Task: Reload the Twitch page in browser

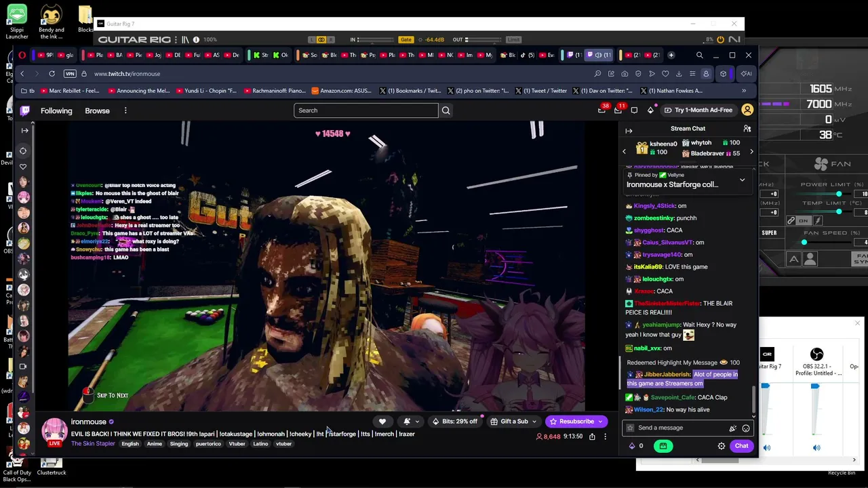Action: 52,73
